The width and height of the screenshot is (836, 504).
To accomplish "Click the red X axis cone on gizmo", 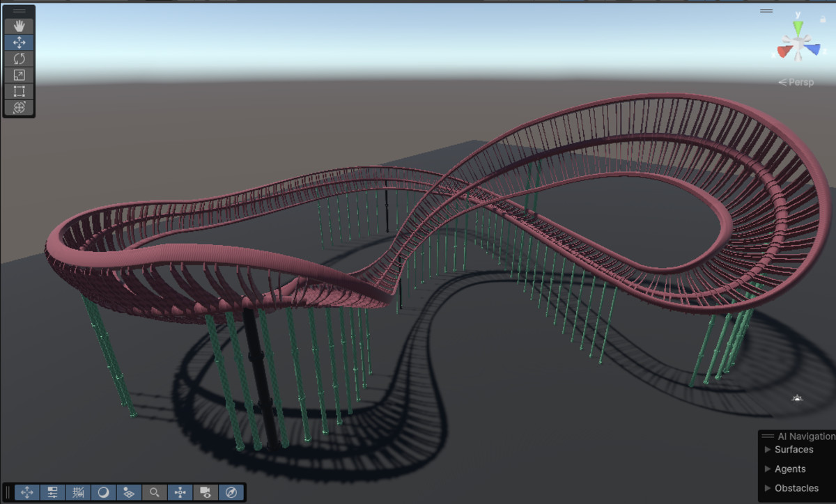I will pyautogui.click(x=784, y=50).
